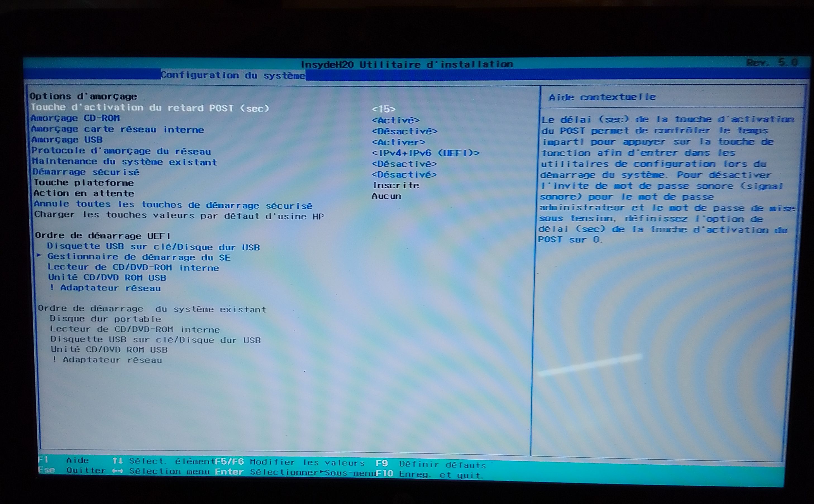This screenshot has width=814, height=504.
Task: Click the Aide contextuelle panel title
Action: click(x=602, y=97)
